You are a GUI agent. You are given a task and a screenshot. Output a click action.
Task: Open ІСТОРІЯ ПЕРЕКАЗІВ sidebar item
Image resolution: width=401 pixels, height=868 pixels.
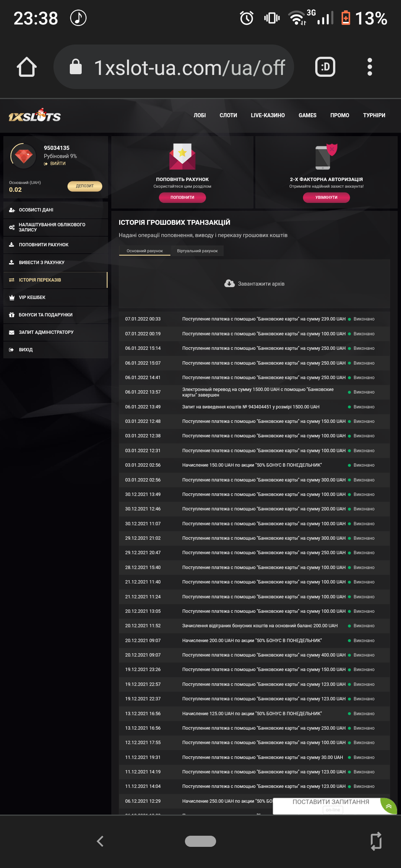pyautogui.click(x=56, y=280)
